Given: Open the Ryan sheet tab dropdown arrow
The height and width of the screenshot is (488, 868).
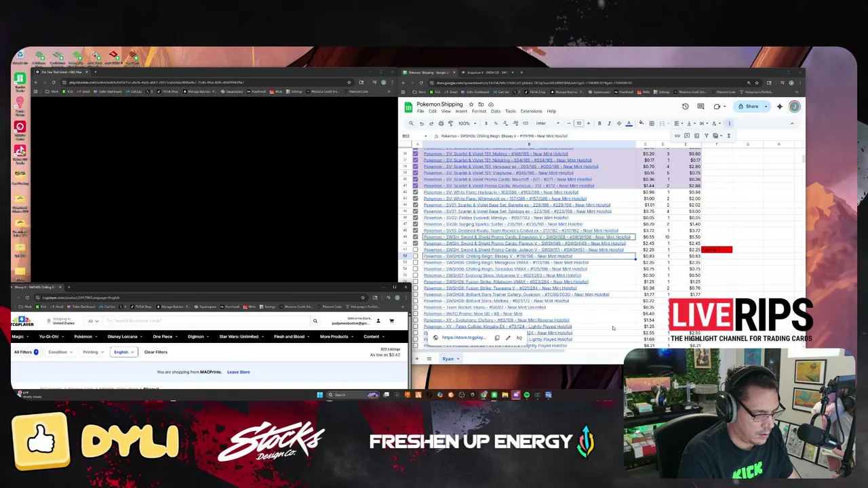Looking at the screenshot, I should (458, 359).
